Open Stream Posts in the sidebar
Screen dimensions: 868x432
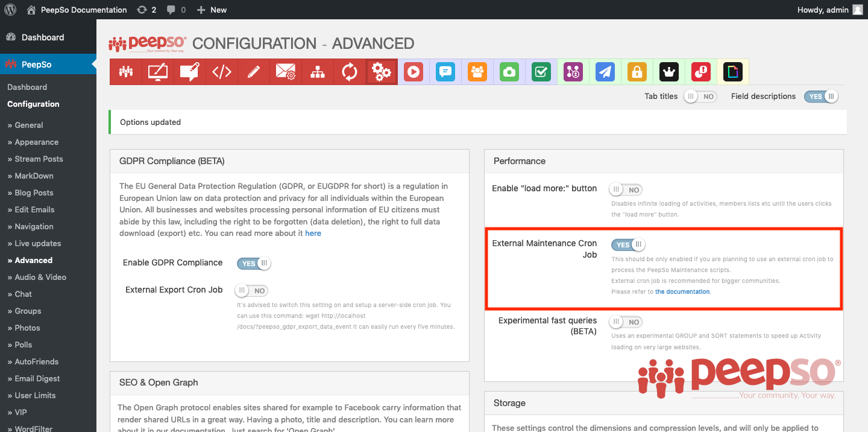[x=39, y=159]
